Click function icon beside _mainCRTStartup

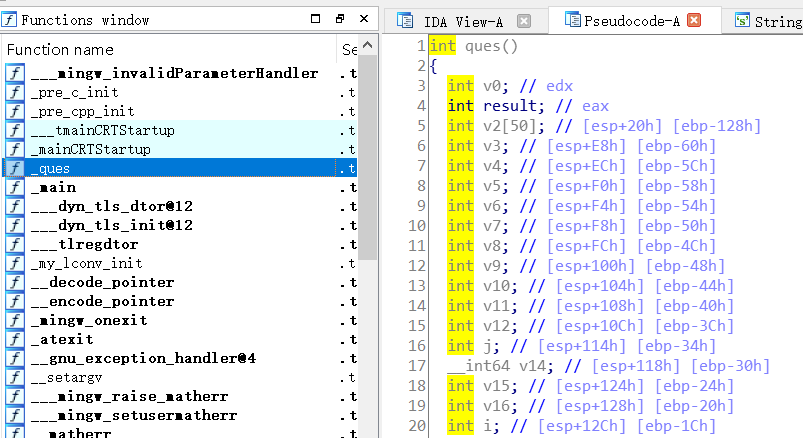click(15, 149)
